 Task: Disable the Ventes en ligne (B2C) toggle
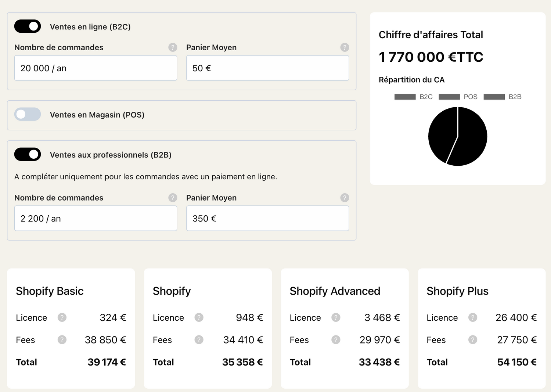click(x=28, y=26)
